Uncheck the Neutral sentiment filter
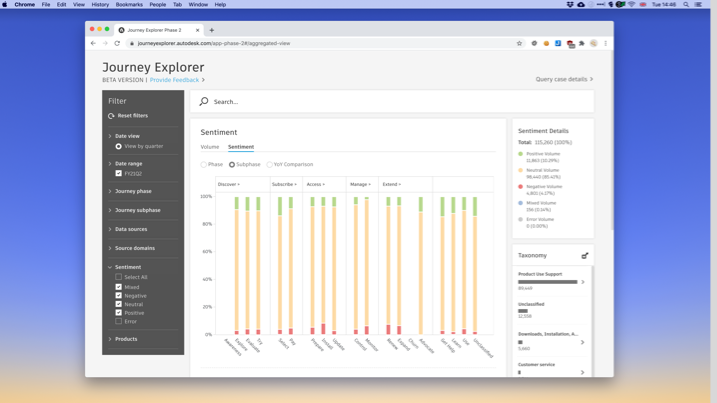The image size is (717, 403). [118, 304]
